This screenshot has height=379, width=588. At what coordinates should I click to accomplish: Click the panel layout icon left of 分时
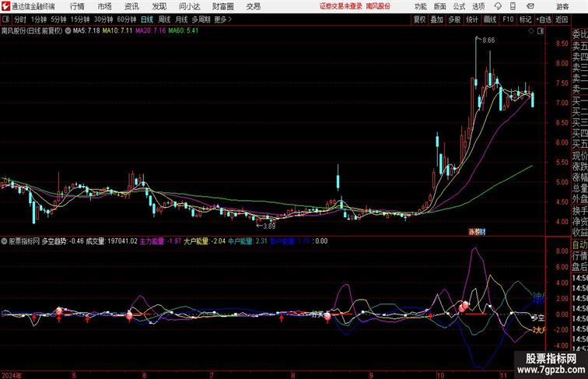coord(5,19)
